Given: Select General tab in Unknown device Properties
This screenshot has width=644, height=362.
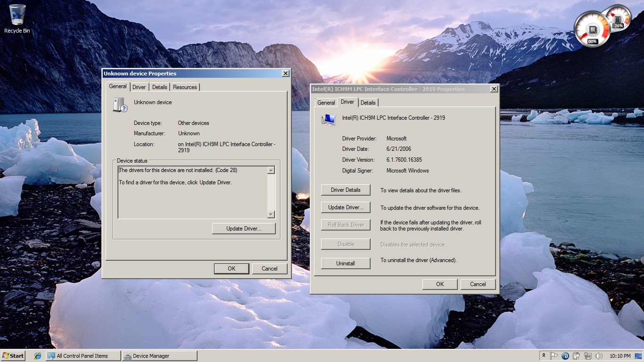Looking at the screenshot, I should coord(118,86).
